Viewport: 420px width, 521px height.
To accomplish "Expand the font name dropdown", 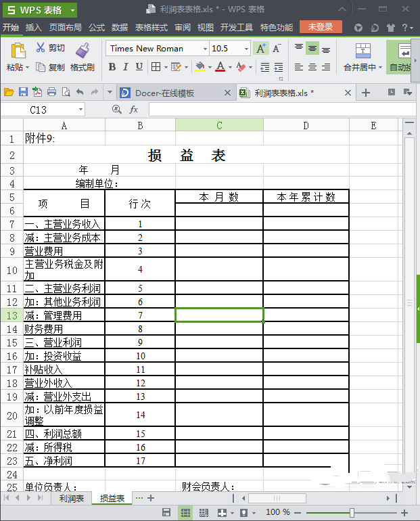I will [205, 49].
